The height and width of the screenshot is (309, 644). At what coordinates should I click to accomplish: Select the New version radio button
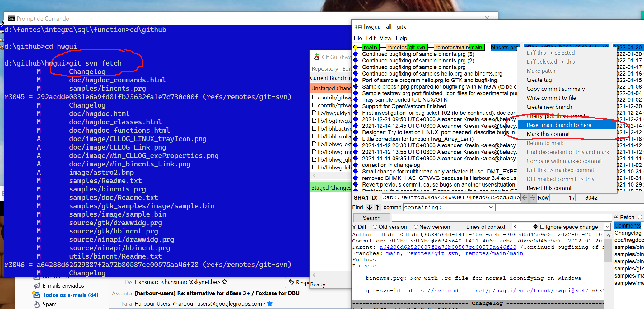pyautogui.click(x=416, y=227)
